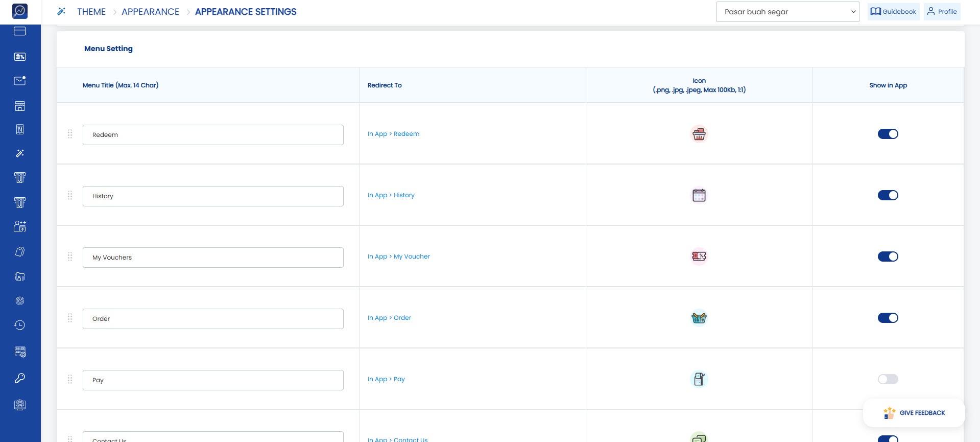The height and width of the screenshot is (442, 980).
Task: Open the percent voucher icon in the sidebar
Action: point(20,57)
